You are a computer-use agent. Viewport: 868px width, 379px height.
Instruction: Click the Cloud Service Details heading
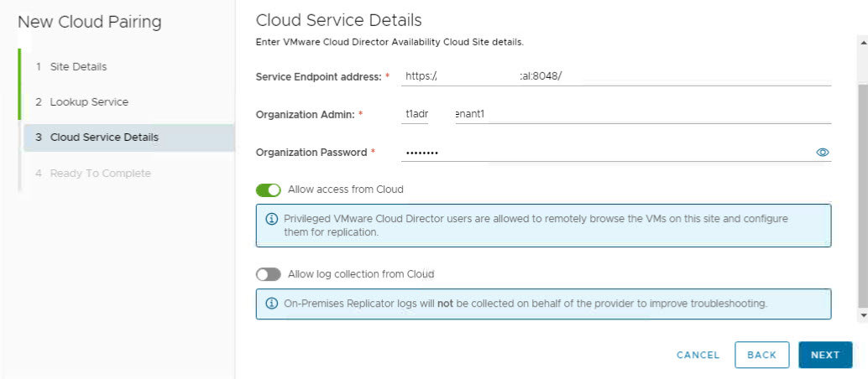339,20
